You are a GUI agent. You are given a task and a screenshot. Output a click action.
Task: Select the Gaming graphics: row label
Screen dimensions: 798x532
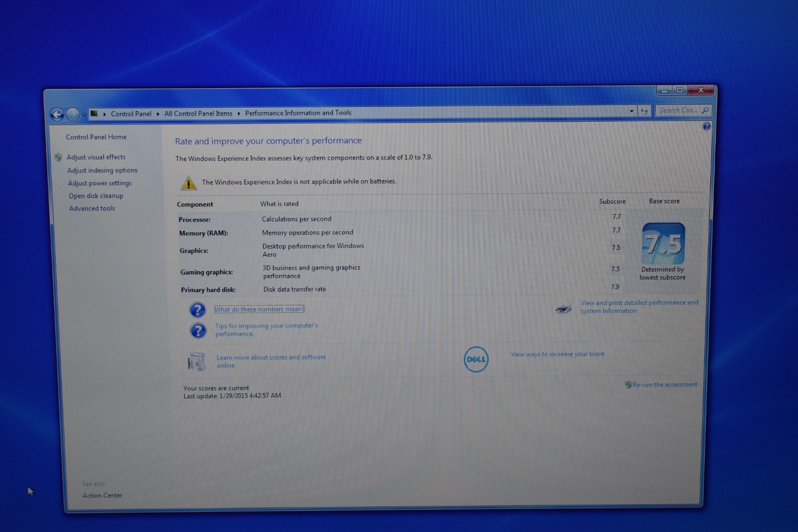click(x=206, y=272)
